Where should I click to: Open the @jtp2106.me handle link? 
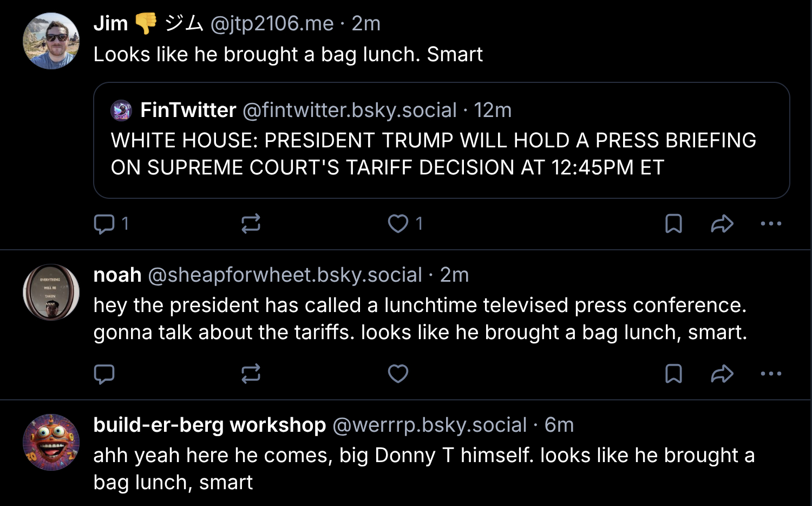(272, 24)
